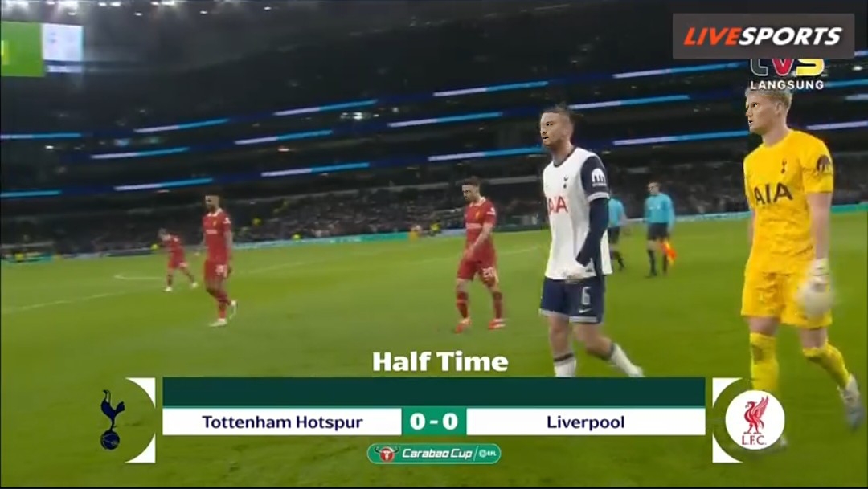Image resolution: width=868 pixels, height=489 pixels.
Task: Click the Liverpool player walking on left
Action: [218, 259]
